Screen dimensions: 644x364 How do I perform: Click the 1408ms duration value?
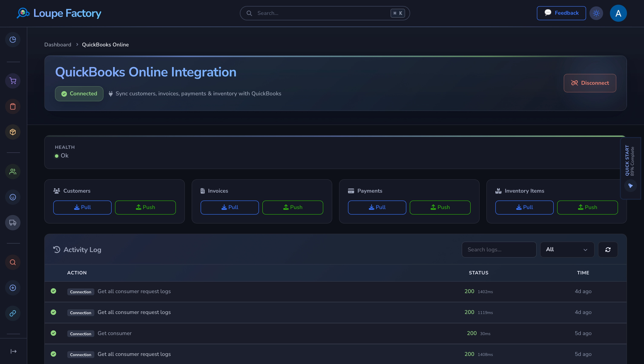(x=485, y=354)
